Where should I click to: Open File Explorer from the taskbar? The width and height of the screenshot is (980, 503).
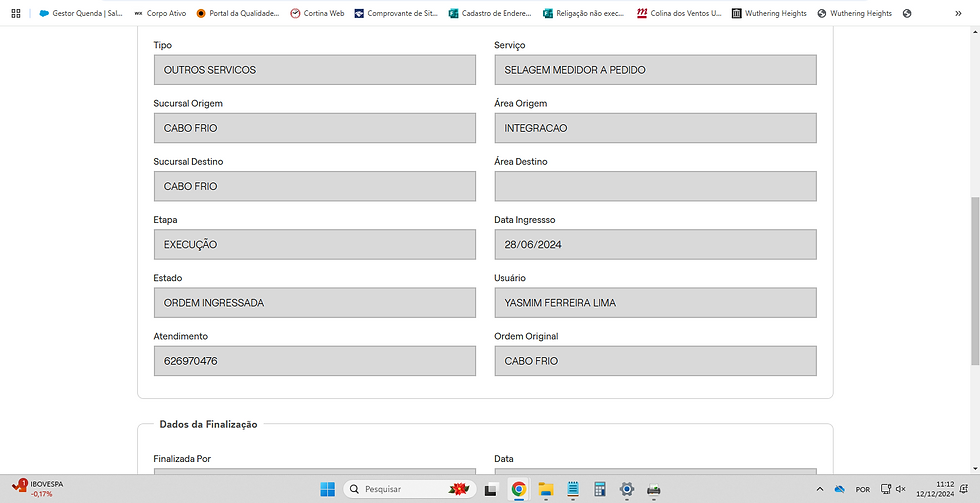546,489
